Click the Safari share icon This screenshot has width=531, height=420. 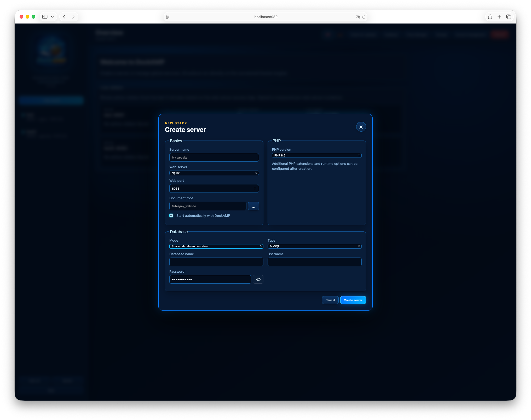point(490,17)
